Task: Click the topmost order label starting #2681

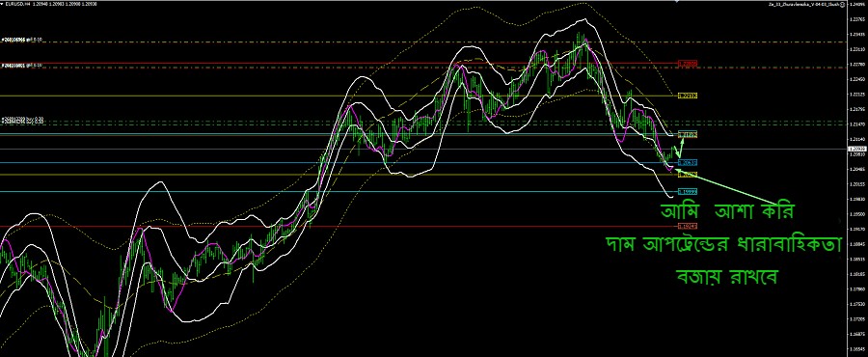Action: (x=22, y=40)
